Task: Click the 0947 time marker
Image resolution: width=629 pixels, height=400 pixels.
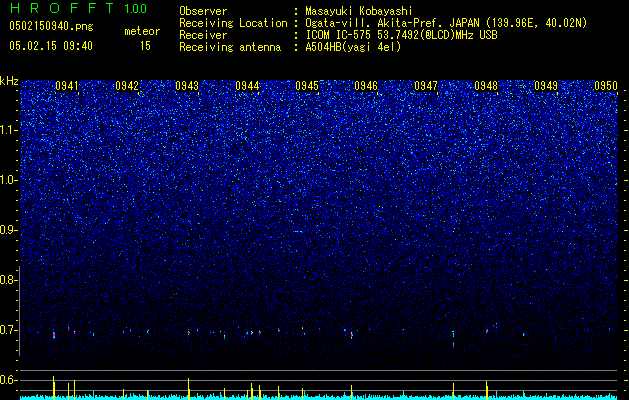Action: coord(426,86)
